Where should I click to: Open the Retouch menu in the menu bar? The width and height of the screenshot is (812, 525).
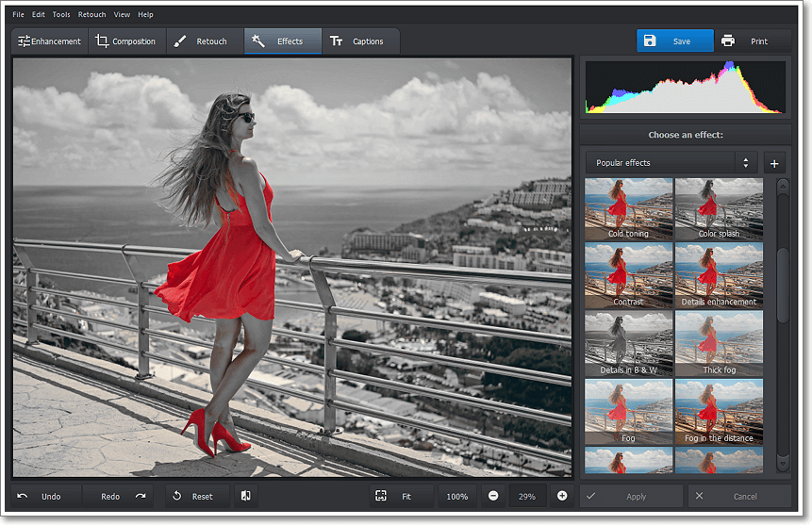coord(92,15)
